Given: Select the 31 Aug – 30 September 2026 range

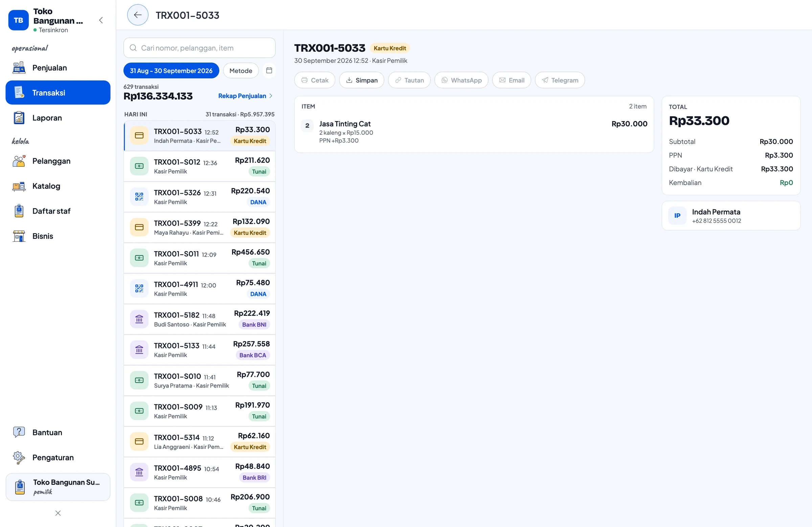Looking at the screenshot, I should (171, 71).
